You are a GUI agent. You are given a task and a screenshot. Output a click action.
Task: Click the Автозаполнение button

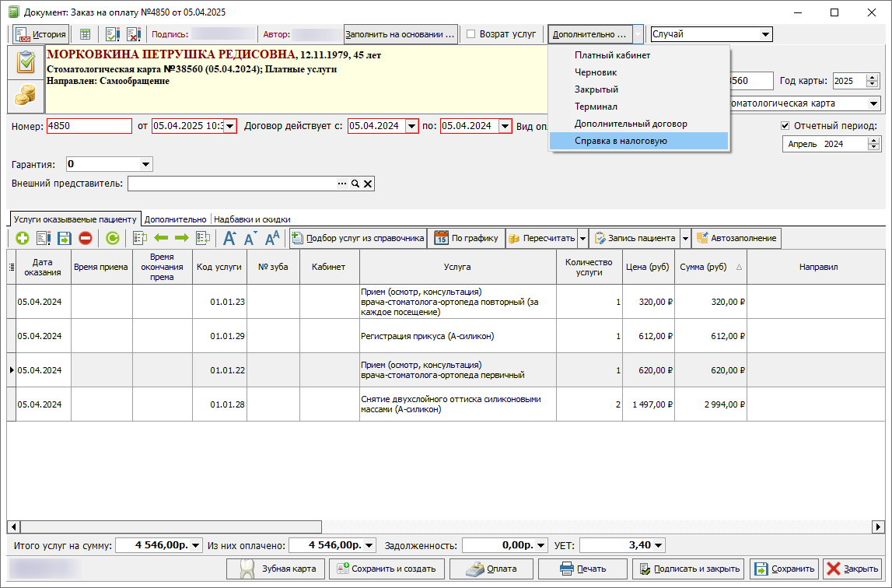pyautogui.click(x=736, y=239)
